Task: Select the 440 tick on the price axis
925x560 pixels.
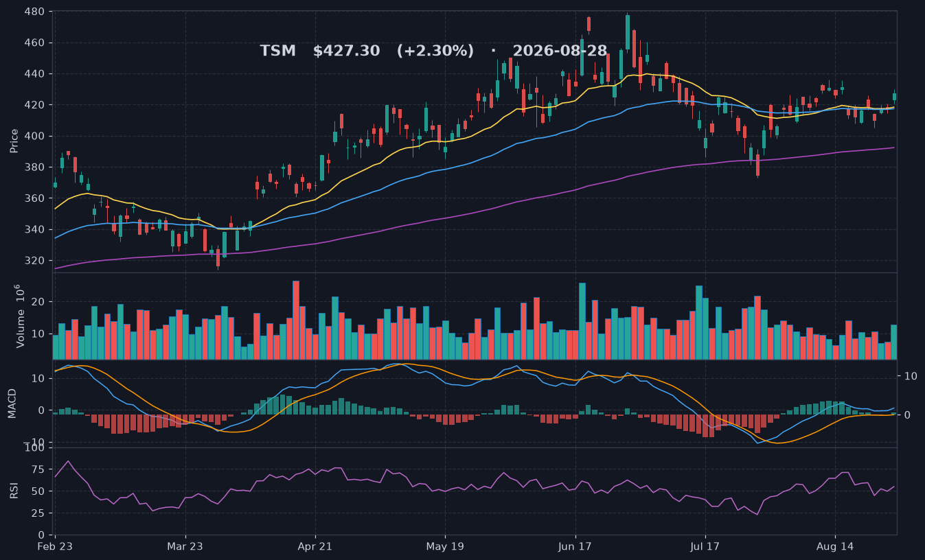Action: click(x=34, y=74)
